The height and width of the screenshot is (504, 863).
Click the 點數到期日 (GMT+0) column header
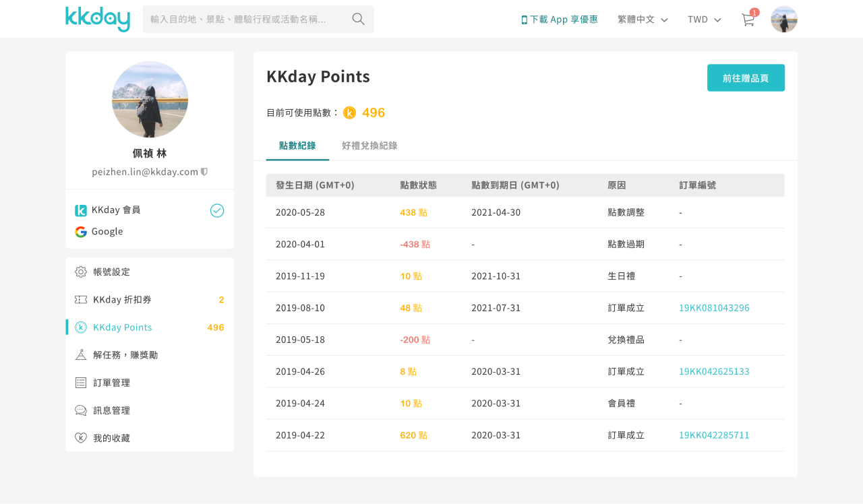[515, 185]
